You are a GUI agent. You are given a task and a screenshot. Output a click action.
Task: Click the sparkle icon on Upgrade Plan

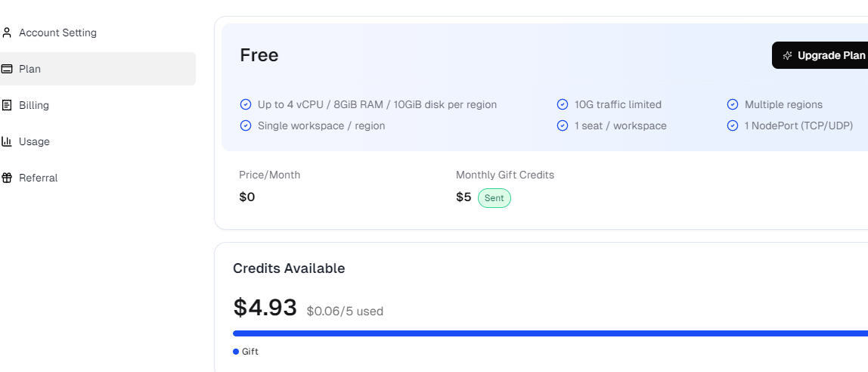coord(787,56)
